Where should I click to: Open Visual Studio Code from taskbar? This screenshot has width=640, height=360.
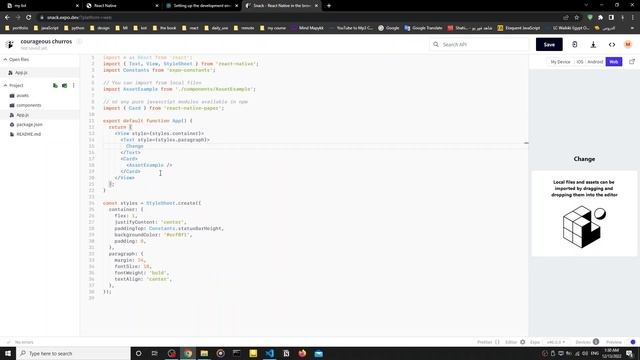[269, 353]
